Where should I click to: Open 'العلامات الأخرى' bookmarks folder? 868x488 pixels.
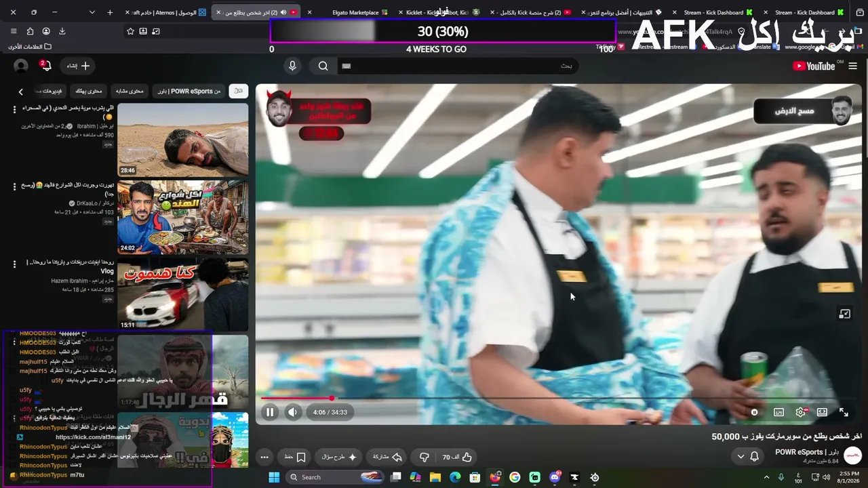coord(29,47)
